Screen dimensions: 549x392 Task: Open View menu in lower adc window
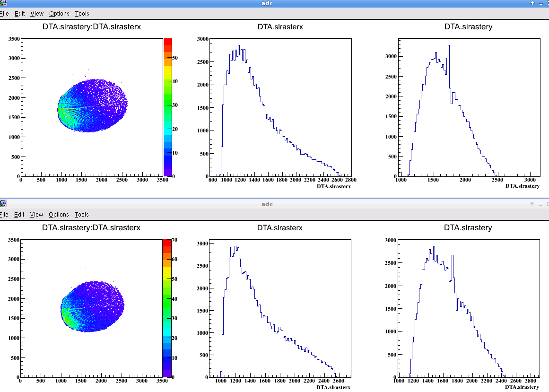pos(36,215)
